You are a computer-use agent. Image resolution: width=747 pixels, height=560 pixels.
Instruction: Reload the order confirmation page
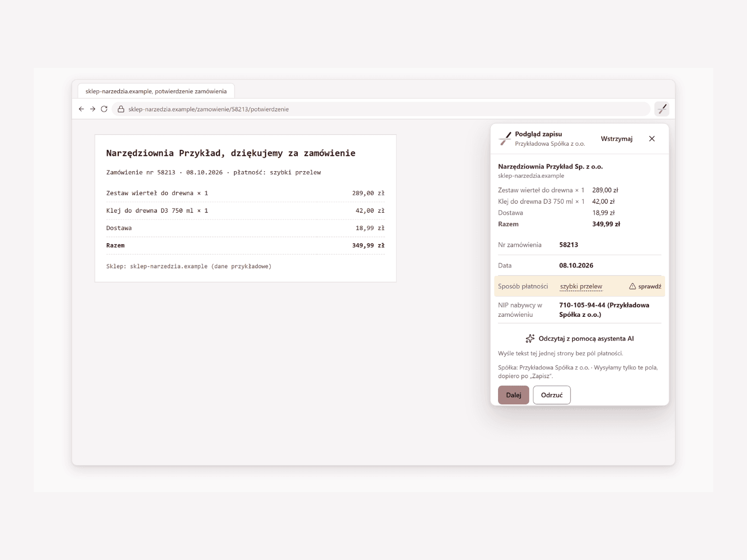[104, 109]
